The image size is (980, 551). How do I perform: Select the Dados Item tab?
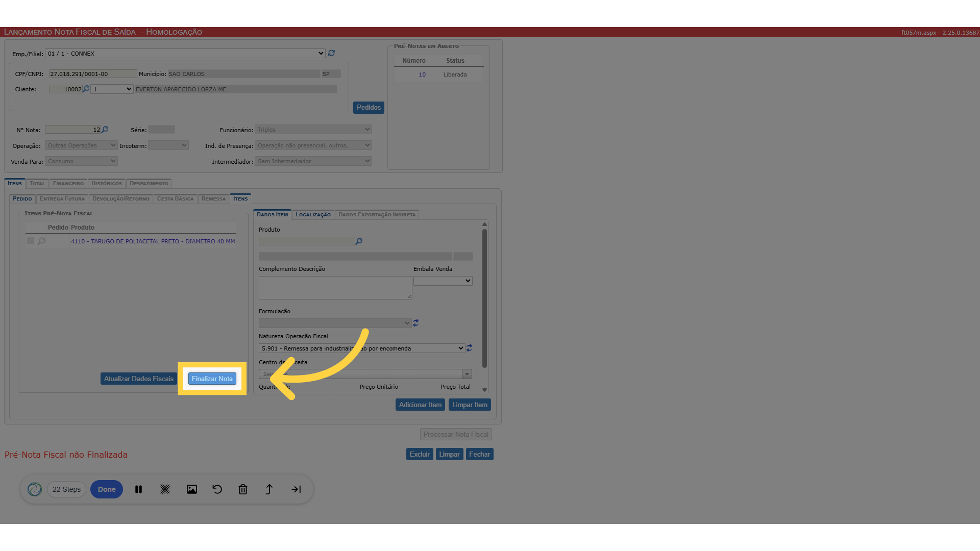pyautogui.click(x=273, y=215)
